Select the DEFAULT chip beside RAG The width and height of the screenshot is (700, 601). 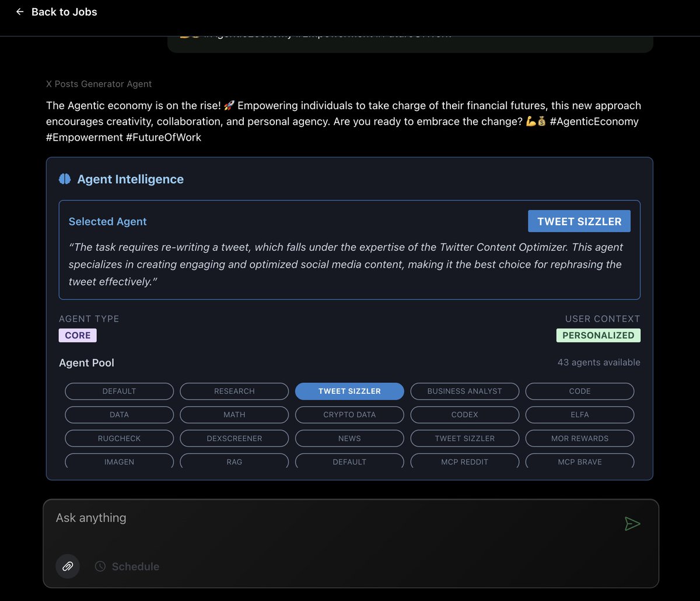click(349, 461)
